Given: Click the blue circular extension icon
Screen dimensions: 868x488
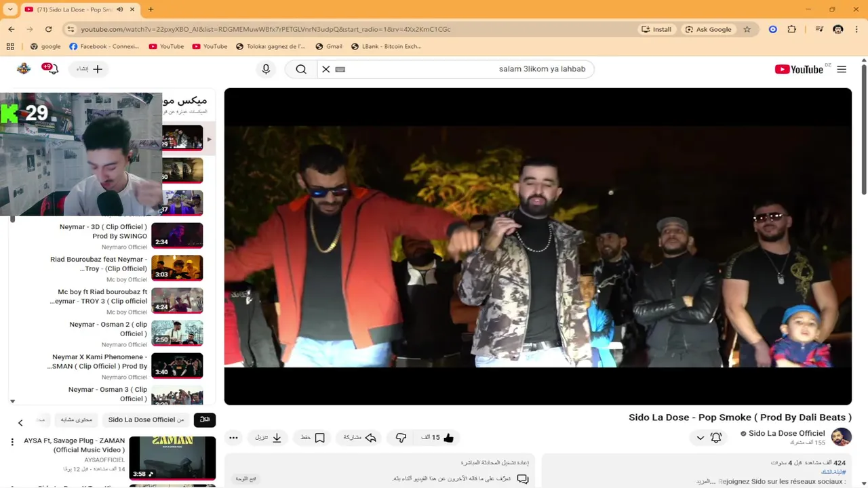Looking at the screenshot, I should 772,29.
